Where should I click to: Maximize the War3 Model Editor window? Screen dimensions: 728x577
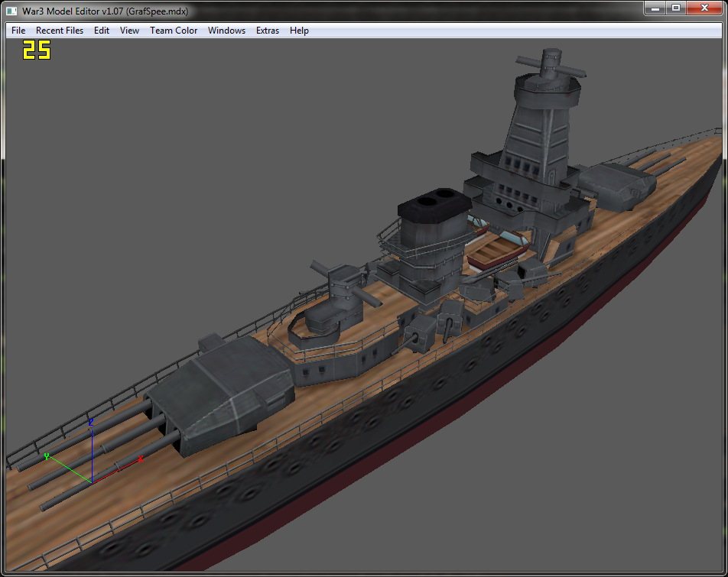[x=676, y=8]
